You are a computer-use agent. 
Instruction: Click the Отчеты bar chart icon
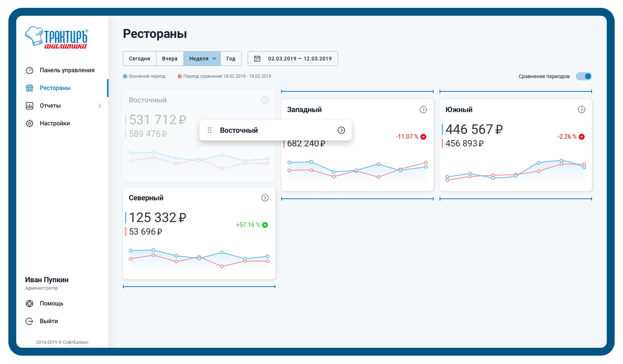[30, 106]
